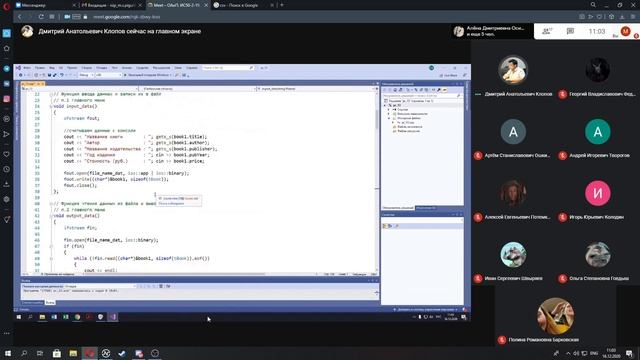Open browser downloads toolbar icon
Screen dimensions: 640x360
(x=622, y=17)
